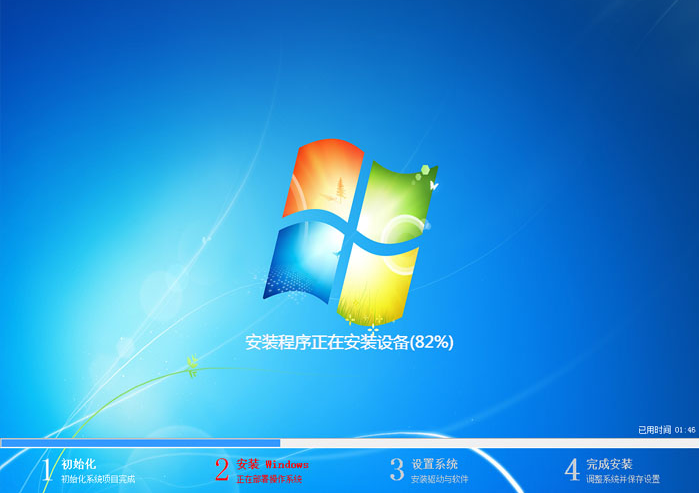The image size is (699, 493).
Task: Click the '安装 Windows' step title
Action: [x=272, y=464]
